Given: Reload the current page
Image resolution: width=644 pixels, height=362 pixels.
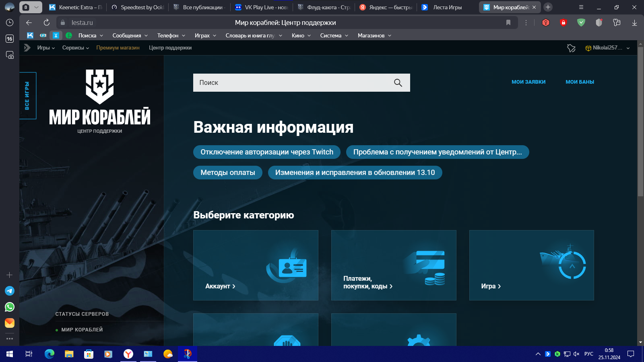Looking at the screenshot, I should click(x=47, y=23).
